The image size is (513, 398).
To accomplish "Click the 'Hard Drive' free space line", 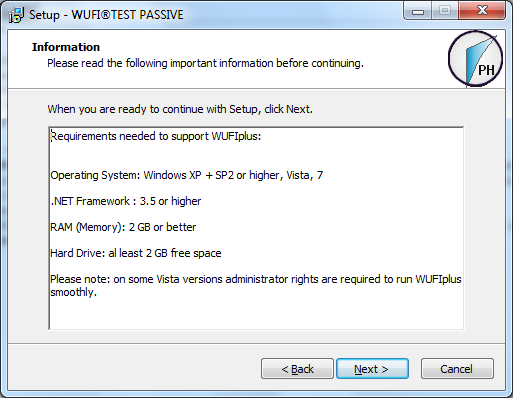I will 136,253.
